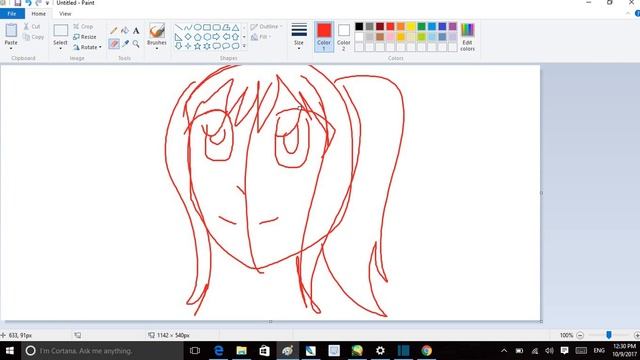
Task: Choose the Rounded rectangle shape
Action: pos(216,27)
